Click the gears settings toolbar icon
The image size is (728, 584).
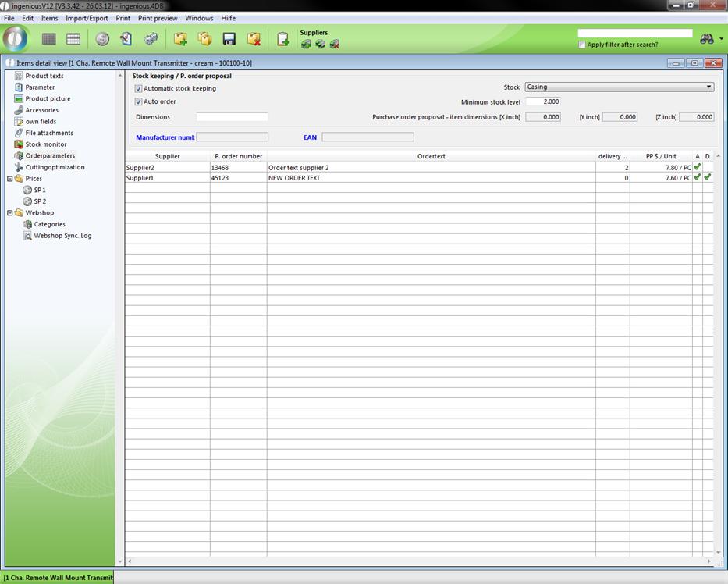[x=151, y=39]
